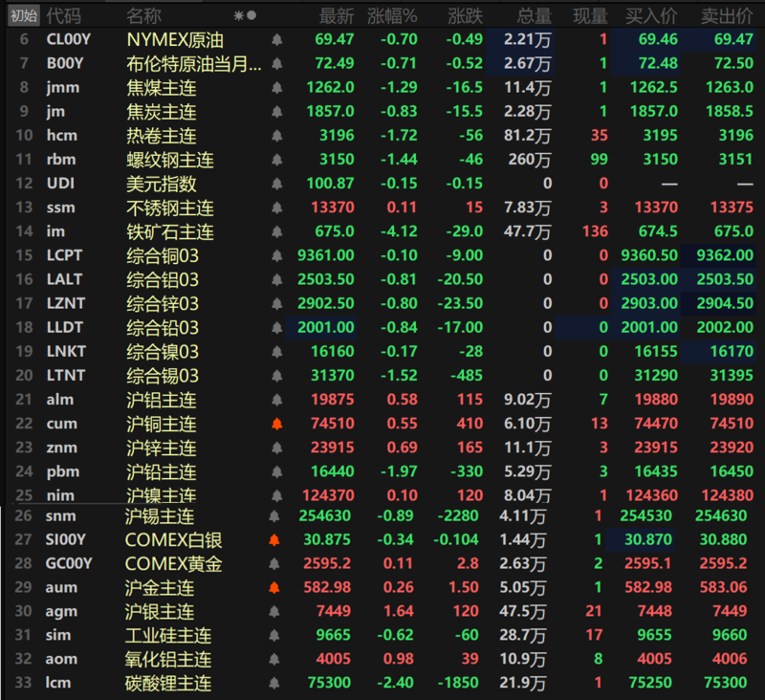This screenshot has height=700, width=765.
Task: Toggle alert bell for 布伦特原油当月
Action: coord(276,63)
